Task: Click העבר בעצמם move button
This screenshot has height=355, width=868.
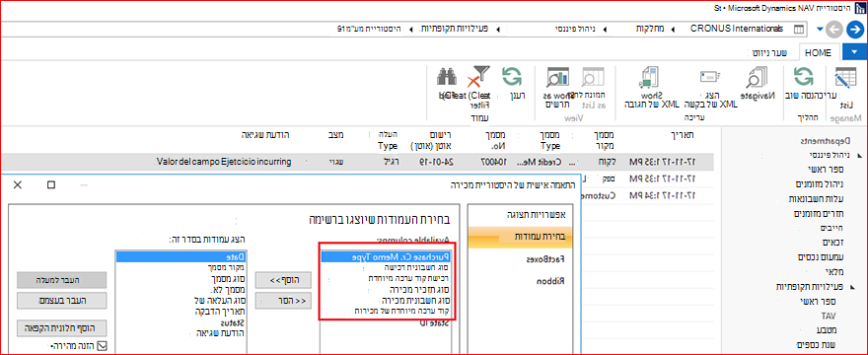Action: (x=61, y=301)
